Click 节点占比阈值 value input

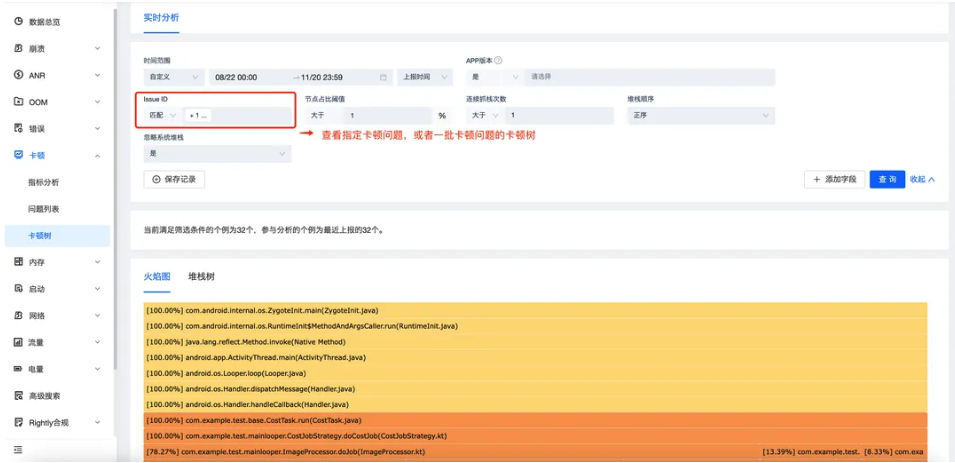(387, 116)
